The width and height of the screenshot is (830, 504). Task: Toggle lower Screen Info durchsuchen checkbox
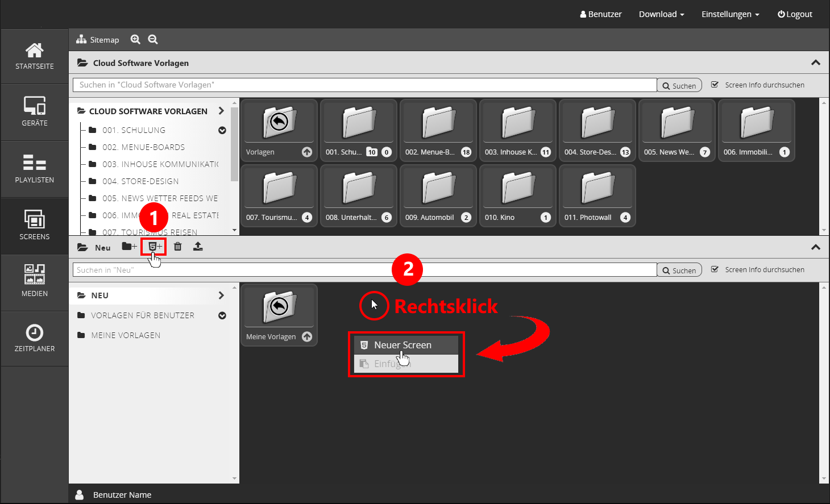point(715,269)
